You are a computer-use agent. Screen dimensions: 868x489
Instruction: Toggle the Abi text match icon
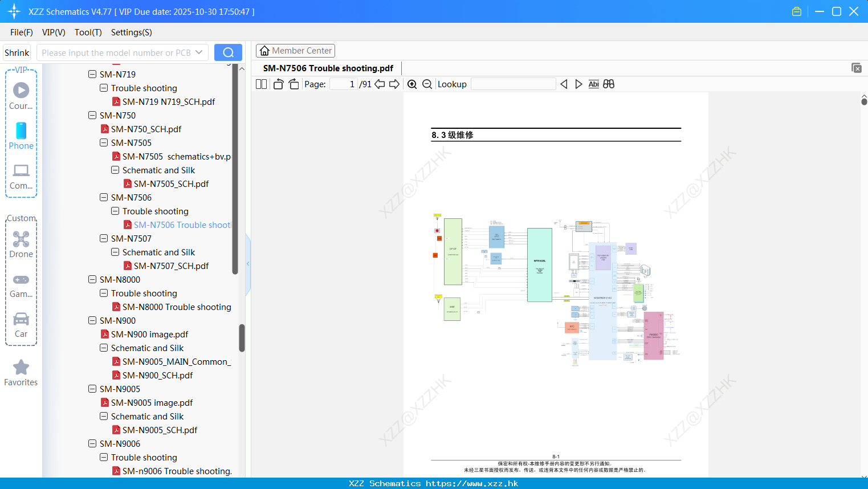pyautogui.click(x=593, y=84)
